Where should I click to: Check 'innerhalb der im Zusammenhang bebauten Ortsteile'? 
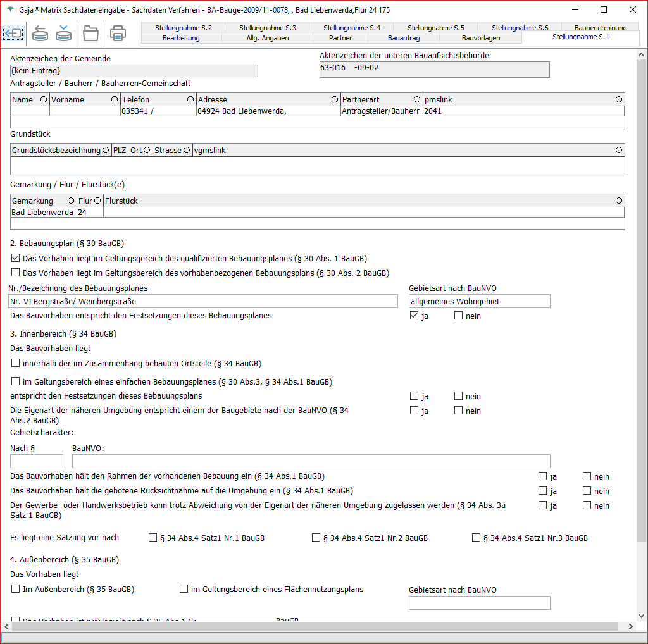[16, 363]
